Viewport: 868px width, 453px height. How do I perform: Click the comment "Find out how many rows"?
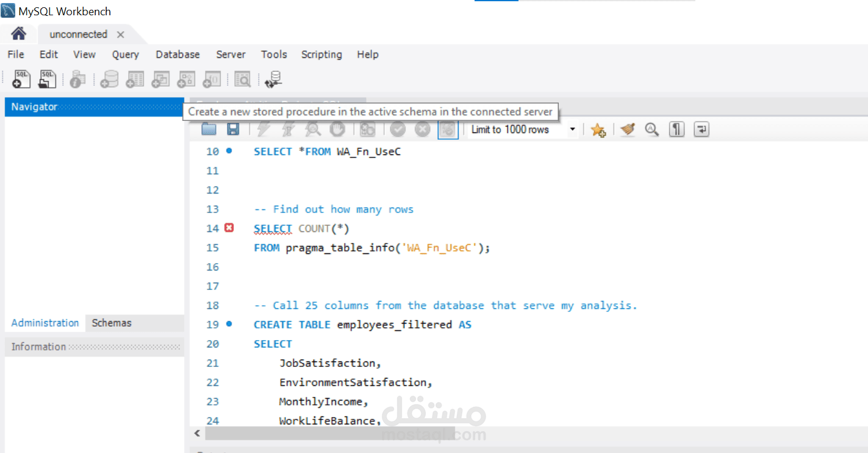(334, 209)
